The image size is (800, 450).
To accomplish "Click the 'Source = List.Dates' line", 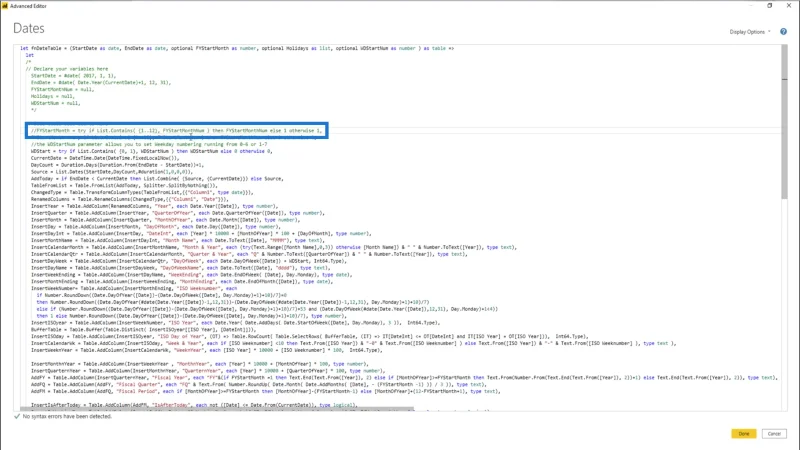I will pos(112,172).
